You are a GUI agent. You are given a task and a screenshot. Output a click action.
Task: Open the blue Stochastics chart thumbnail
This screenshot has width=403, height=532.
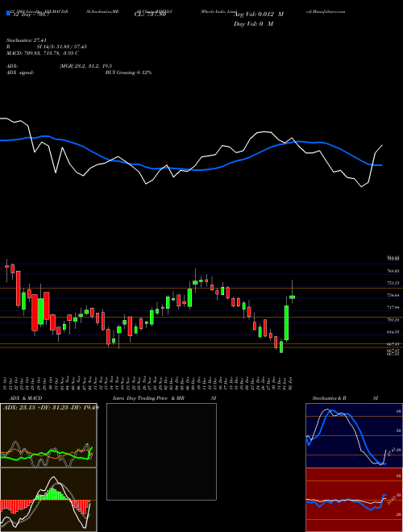click(354, 435)
